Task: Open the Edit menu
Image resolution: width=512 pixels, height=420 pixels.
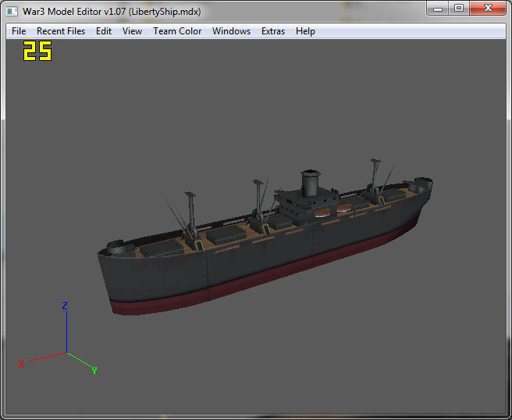Action: click(104, 31)
